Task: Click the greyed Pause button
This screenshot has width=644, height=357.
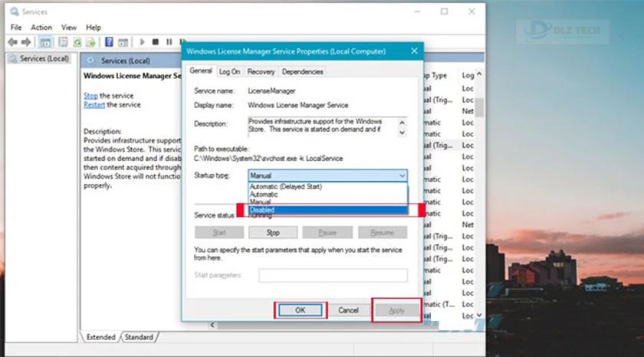Action: pyautogui.click(x=327, y=233)
